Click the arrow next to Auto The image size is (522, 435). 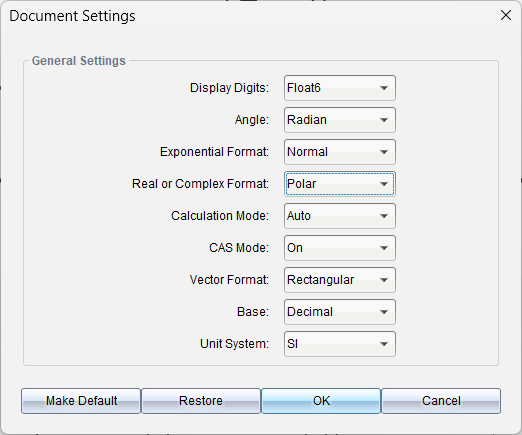pos(384,216)
